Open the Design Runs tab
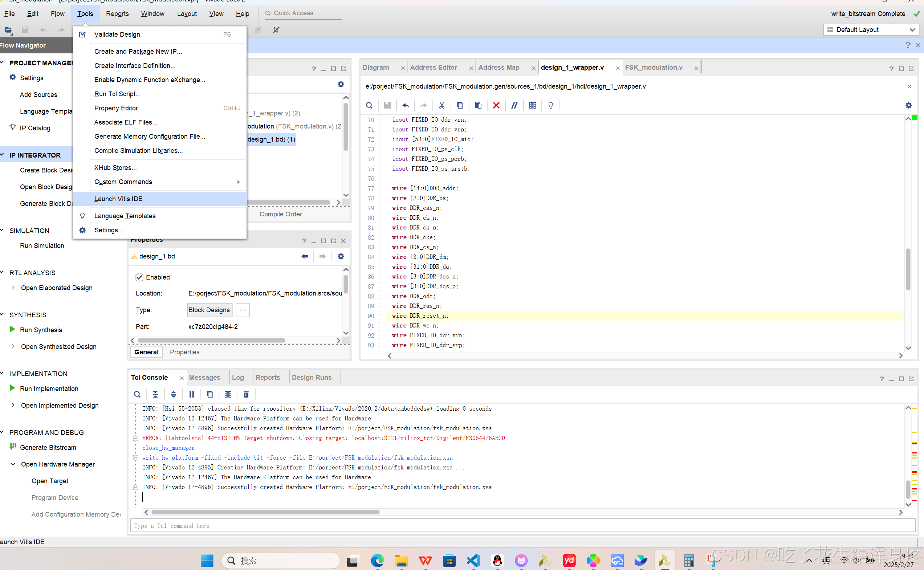Image resolution: width=924 pixels, height=570 pixels. pyautogui.click(x=312, y=377)
